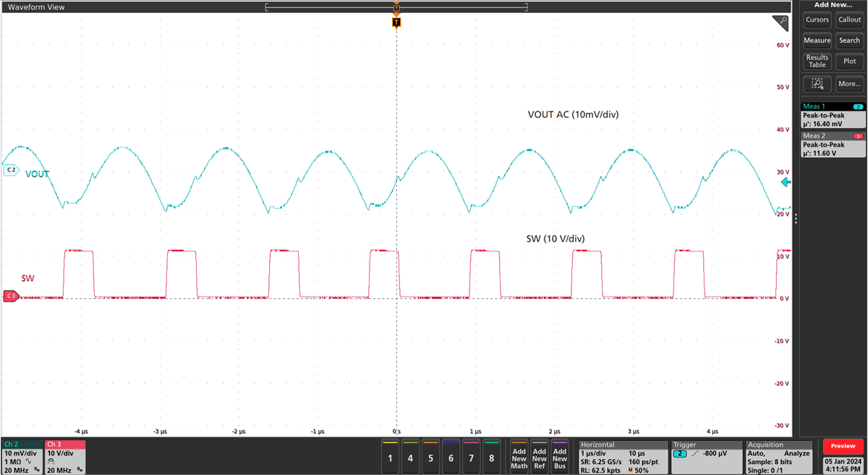Viewport: 868px width, 475px height.
Task: Click the orange trigger T marker
Action: point(396,22)
